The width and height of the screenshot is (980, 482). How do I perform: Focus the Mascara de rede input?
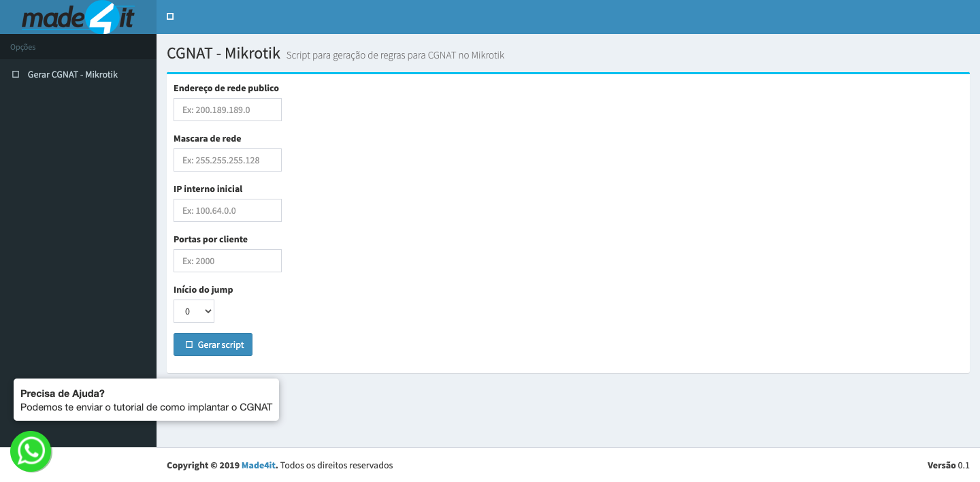tap(227, 160)
